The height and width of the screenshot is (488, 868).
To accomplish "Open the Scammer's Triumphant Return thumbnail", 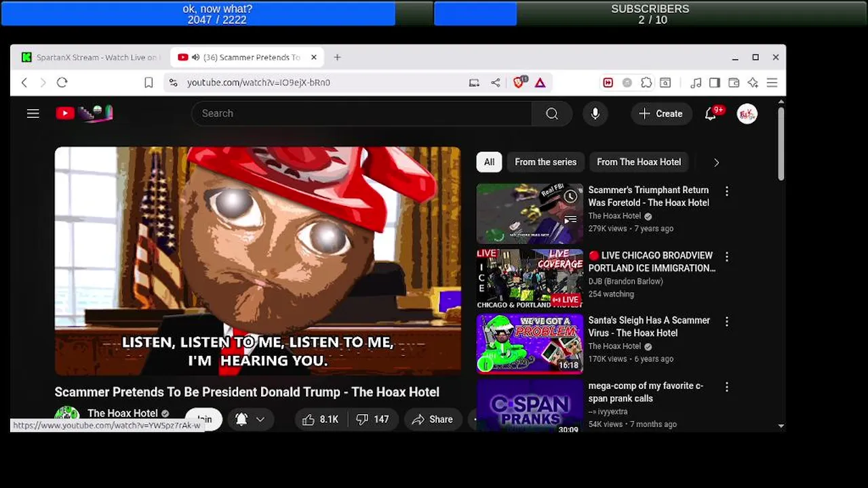I will coord(530,213).
